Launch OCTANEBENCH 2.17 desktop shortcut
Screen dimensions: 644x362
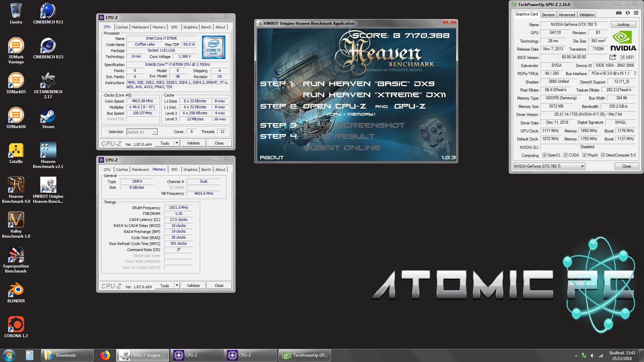tap(48, 85)
